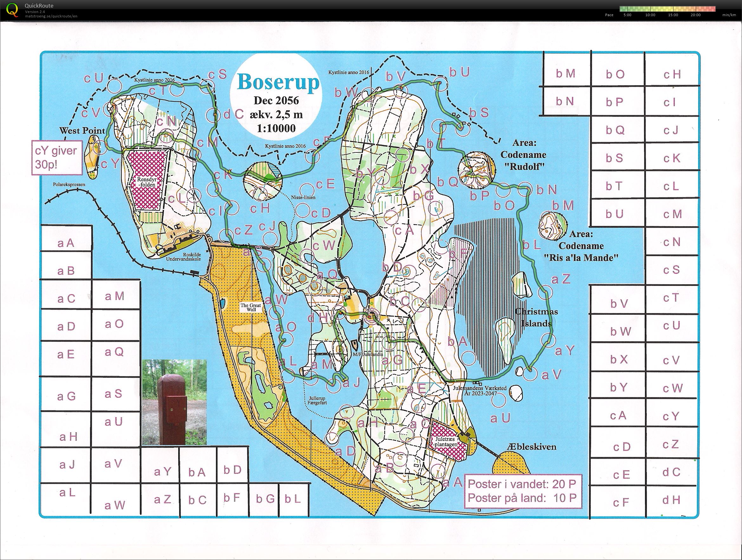The width and height of the screenshot is (742, 560).
Task: Click the 'Æbleskiven' label
Action: point(532,447)
